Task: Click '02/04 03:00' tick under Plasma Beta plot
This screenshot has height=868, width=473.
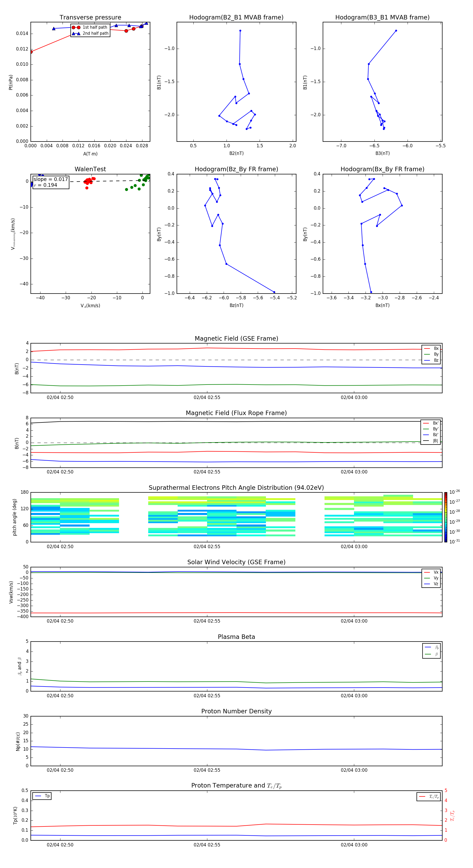Action: tap(354, 696)
